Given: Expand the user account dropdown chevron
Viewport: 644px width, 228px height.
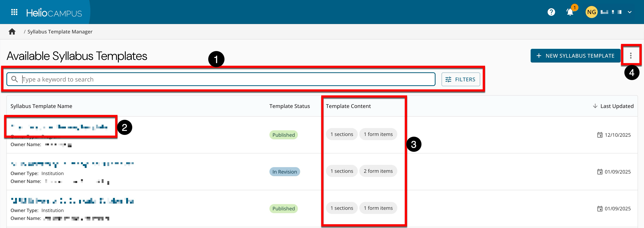Looking at the screenshot, I should (x=630, y=12).
